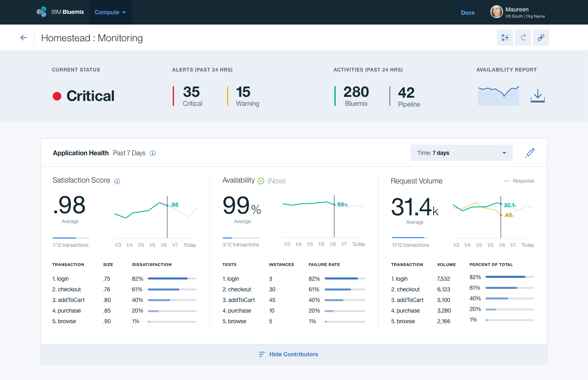Open the Docs page

pos(468,13)
